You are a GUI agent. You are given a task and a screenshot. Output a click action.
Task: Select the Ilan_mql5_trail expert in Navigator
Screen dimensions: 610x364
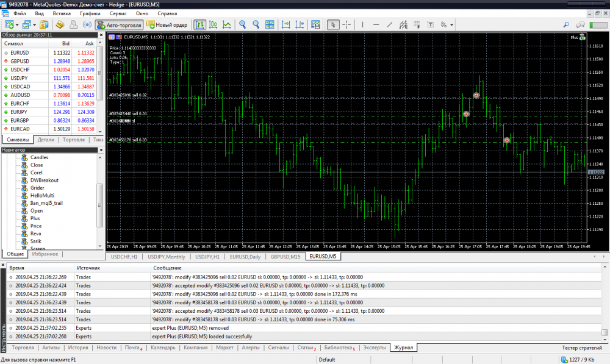[x=46, y=203]
